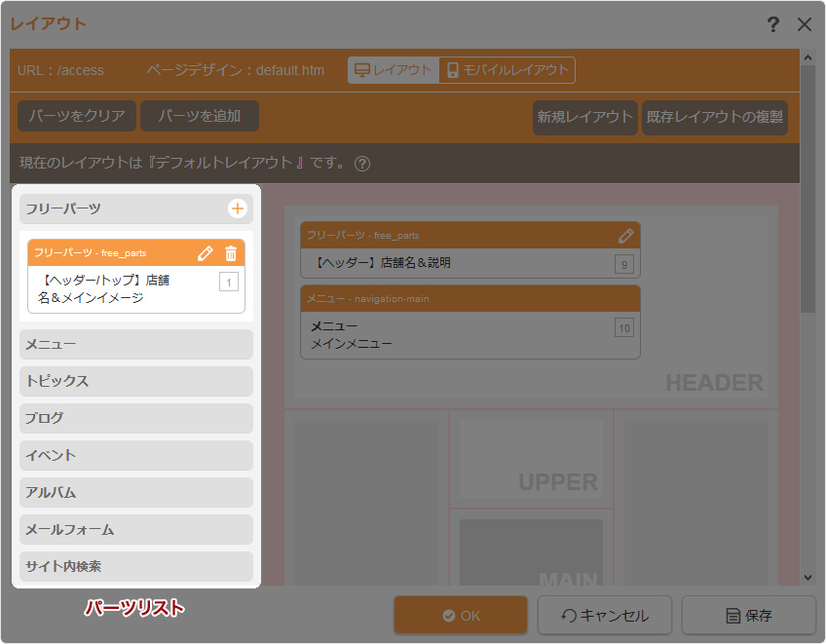The width and height of the screenshot is (826, 644).
Task: Click the info icon beside デフォルトレイアウト text
Action: (362, 164)
